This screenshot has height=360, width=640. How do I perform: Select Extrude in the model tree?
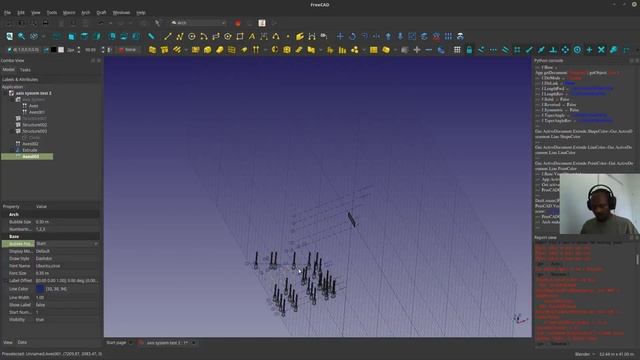point(30,150)
